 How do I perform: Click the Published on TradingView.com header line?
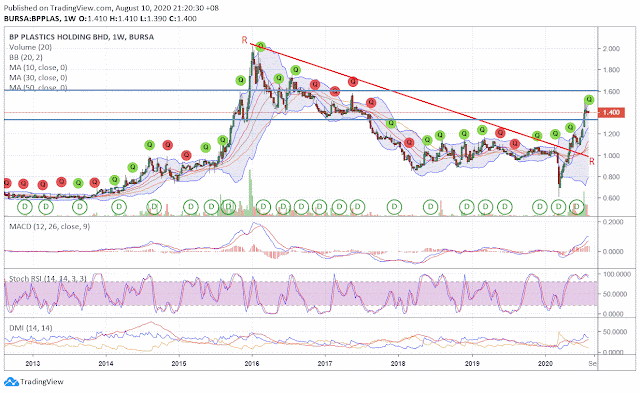point(111,8)
